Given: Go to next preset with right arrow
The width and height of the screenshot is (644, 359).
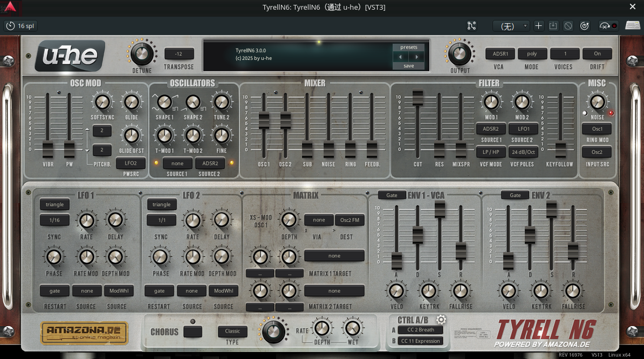Looking at the screenshot, I should [417, 57].
